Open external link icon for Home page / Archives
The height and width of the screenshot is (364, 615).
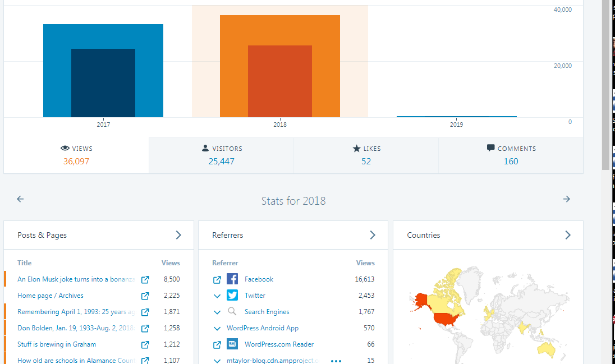[145, 296]
